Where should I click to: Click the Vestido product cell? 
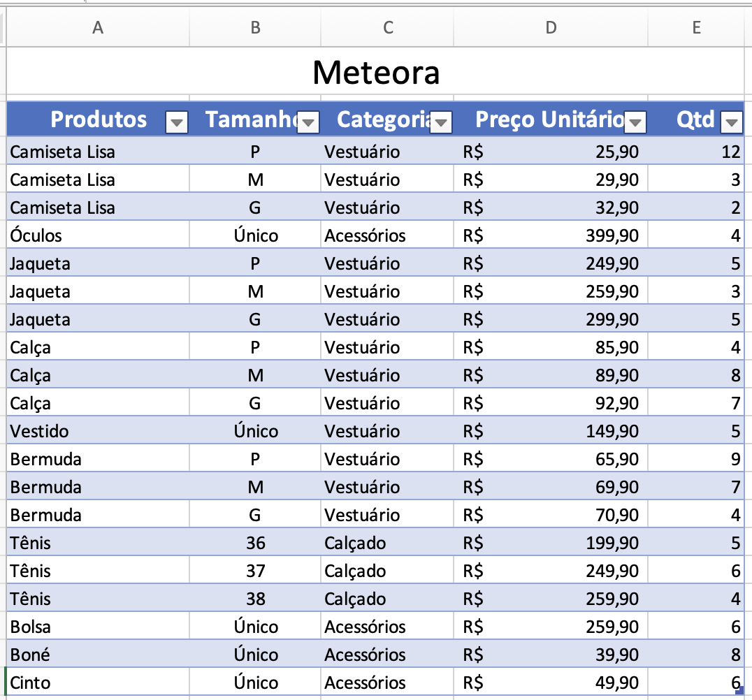(x=98, y=431)
